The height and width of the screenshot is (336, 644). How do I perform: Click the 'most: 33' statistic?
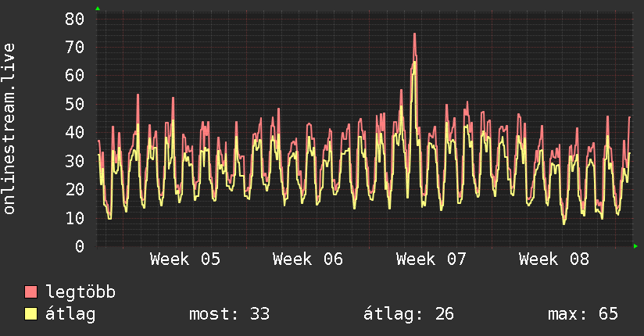pyautogui.click(x=229, y=314)
